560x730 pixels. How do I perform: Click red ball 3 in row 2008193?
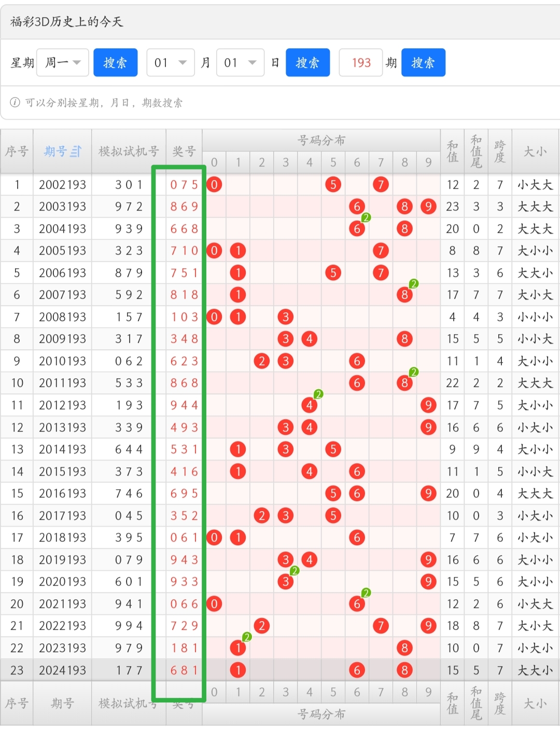click(286, 317)
